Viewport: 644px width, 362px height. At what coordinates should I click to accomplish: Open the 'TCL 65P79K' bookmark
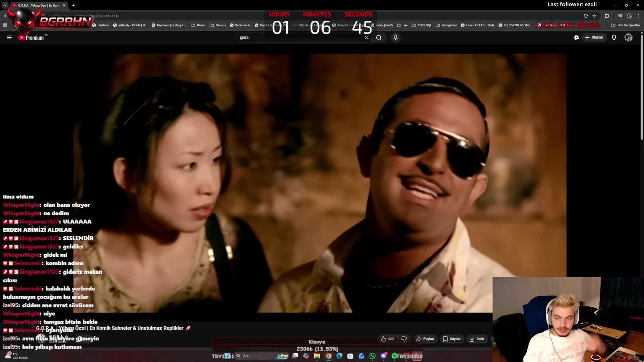[515, 25]
